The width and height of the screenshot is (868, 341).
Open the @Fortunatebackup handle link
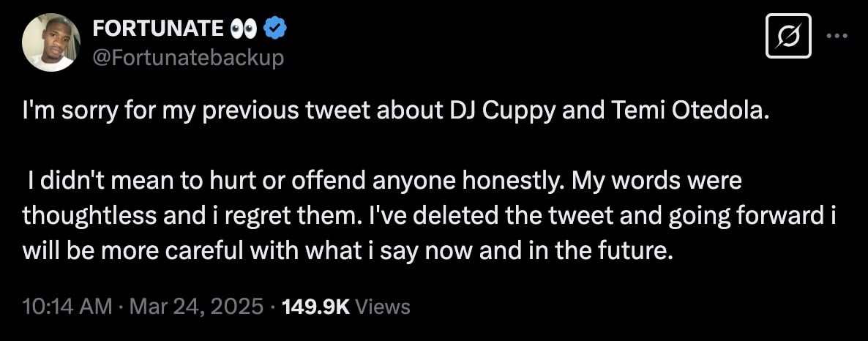click(x=188, y=57)
